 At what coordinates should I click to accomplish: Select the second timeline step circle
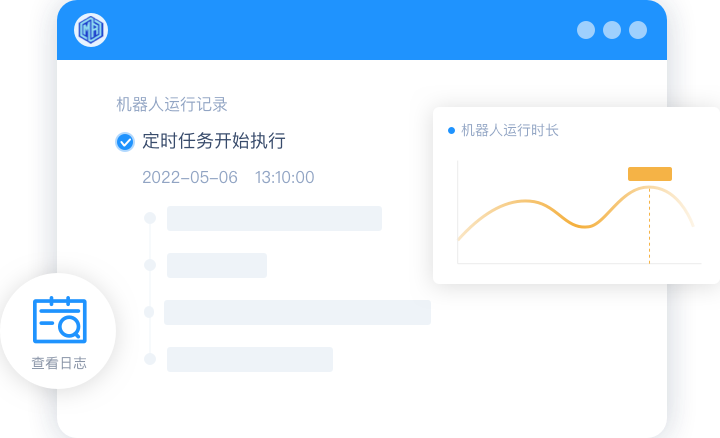click(x=150, y=265)
